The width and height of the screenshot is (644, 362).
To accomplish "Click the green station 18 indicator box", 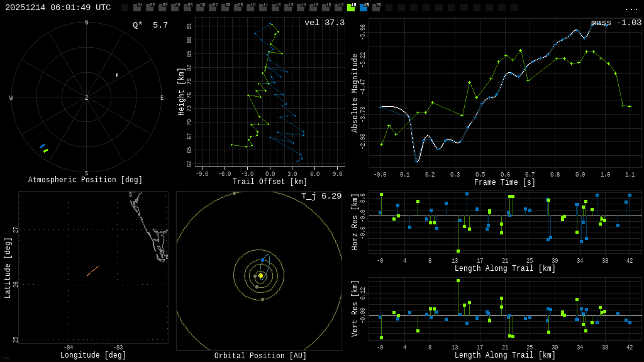I will [351, 8].
